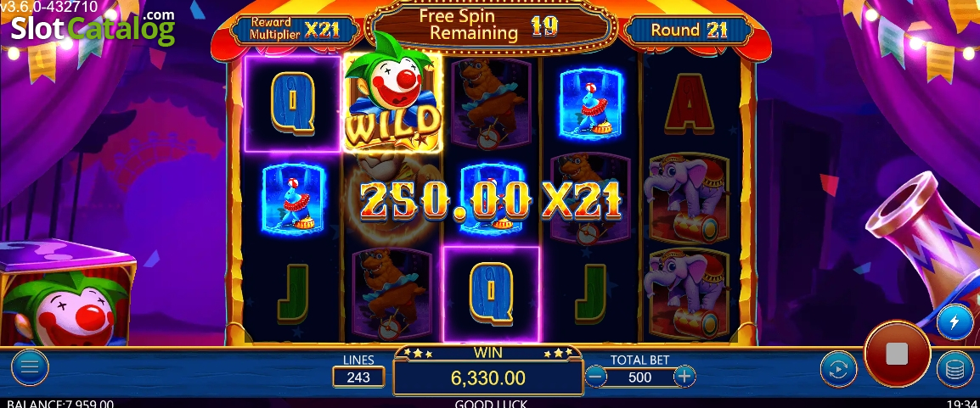Click the SlotCatalog.com logo
This screenshot has width=980, height=408.
click(x=93, y=26)
